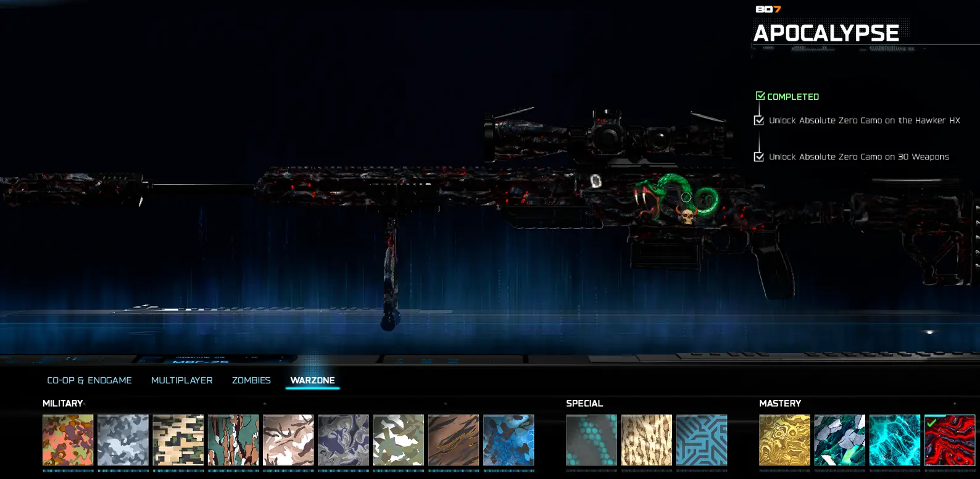Click the MASTERY category heading
Viewport: 980px width, 479px height.
pyautogui.click(x=780, y=404)
